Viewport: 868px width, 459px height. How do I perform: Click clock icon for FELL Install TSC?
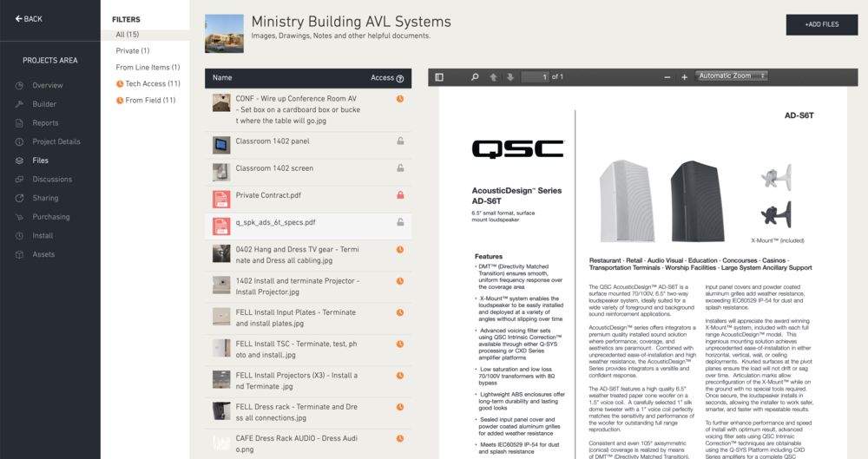pyautogui.click(x=399, y=344)
